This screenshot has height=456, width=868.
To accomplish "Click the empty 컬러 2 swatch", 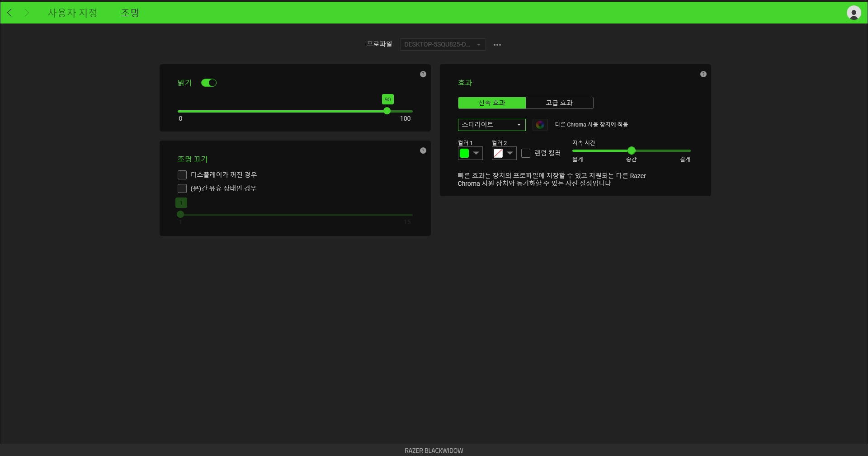I will pos(498,153).
